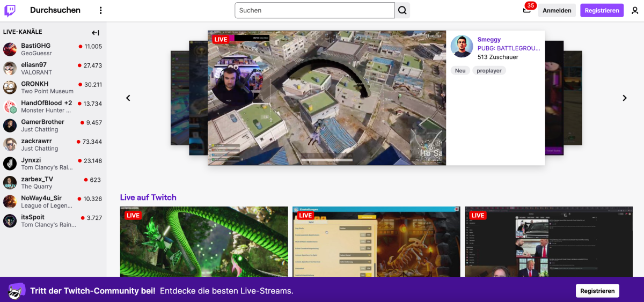644x302 pixels.
Task: Click HandOfBlood channel avatar
Action: [10, 107]
